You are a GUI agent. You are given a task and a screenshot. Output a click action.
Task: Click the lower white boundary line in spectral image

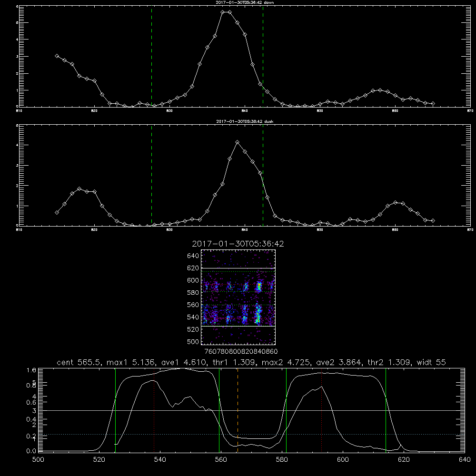coord(238,326)
